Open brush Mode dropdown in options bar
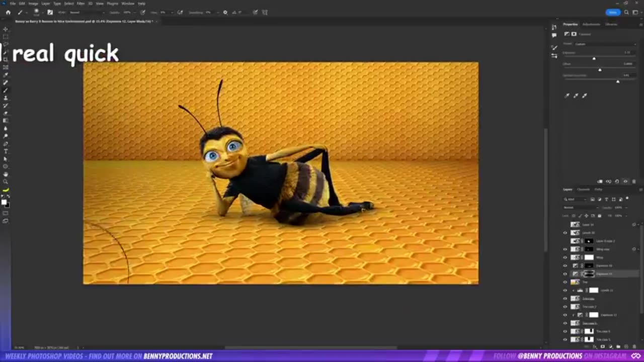 (87, 12)
